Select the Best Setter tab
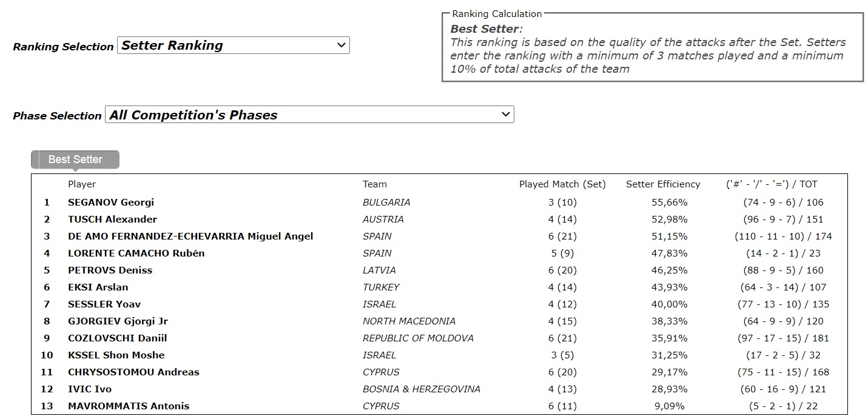Viewport: 868px width, 419px height. pos(75,159)
